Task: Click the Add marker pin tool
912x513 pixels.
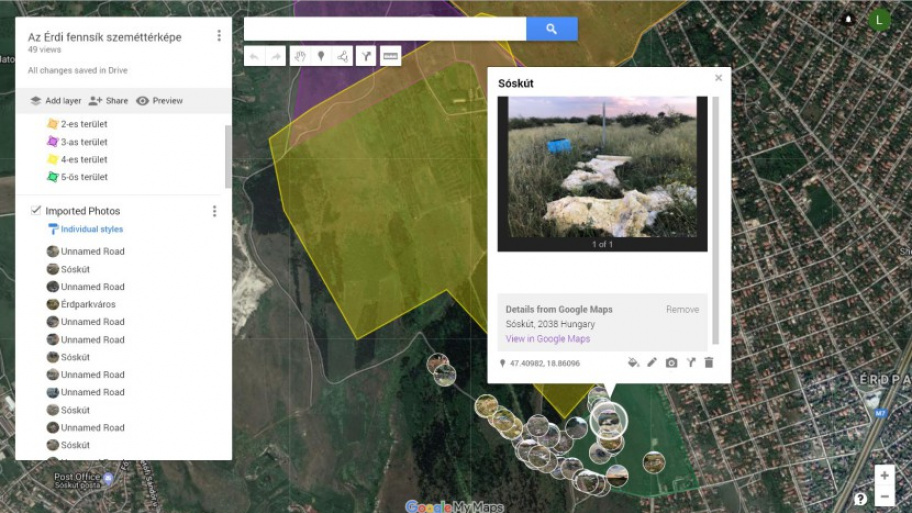Action: pos(321,57)
